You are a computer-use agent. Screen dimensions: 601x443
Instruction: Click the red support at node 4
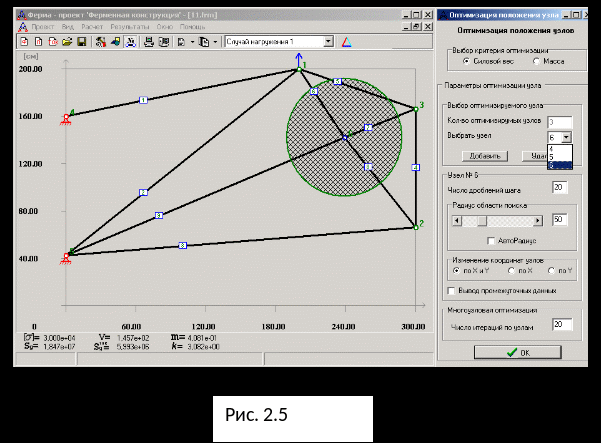click(x=66, y=119)
